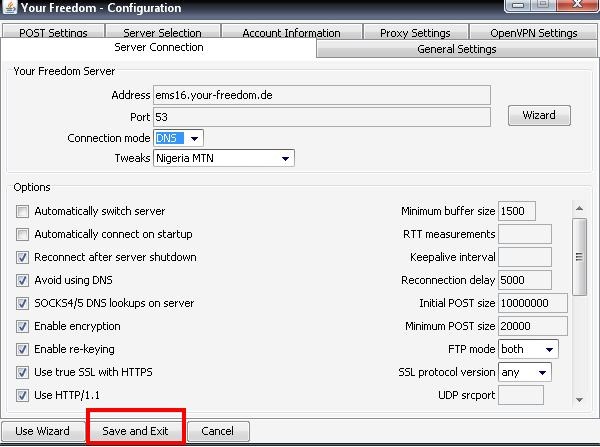Close the Configuration window
The height and width of the screenshot is (447, 600).
pos(577,5)
